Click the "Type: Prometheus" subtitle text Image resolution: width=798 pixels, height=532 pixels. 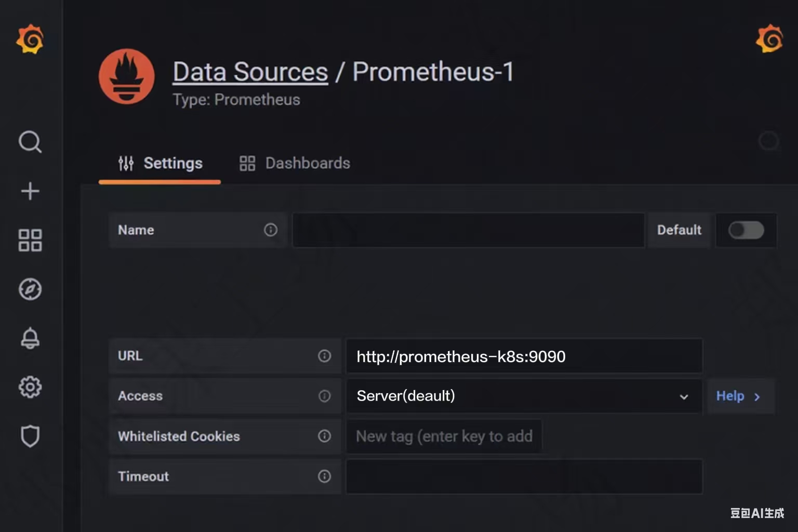(x=236, y=100)
